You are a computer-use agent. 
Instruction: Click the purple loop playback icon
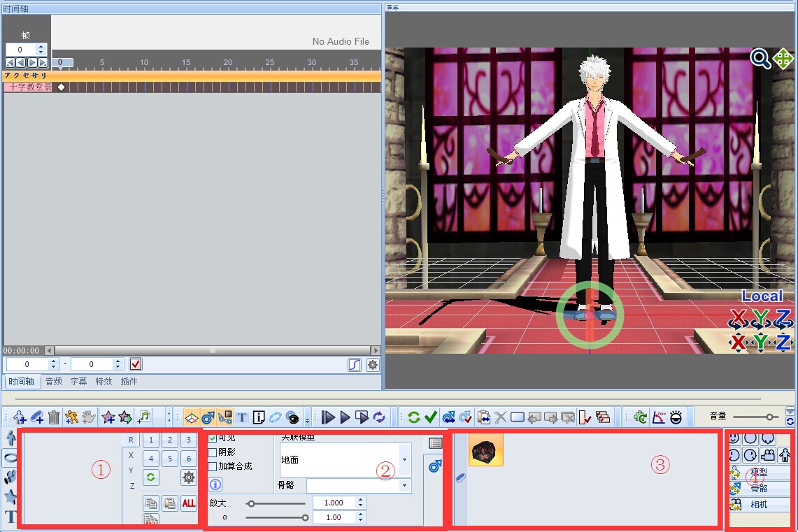379,417
